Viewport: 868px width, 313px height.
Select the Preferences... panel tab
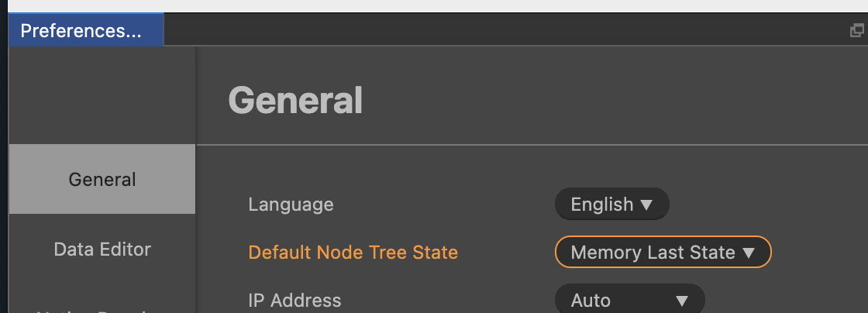(81, 31)
